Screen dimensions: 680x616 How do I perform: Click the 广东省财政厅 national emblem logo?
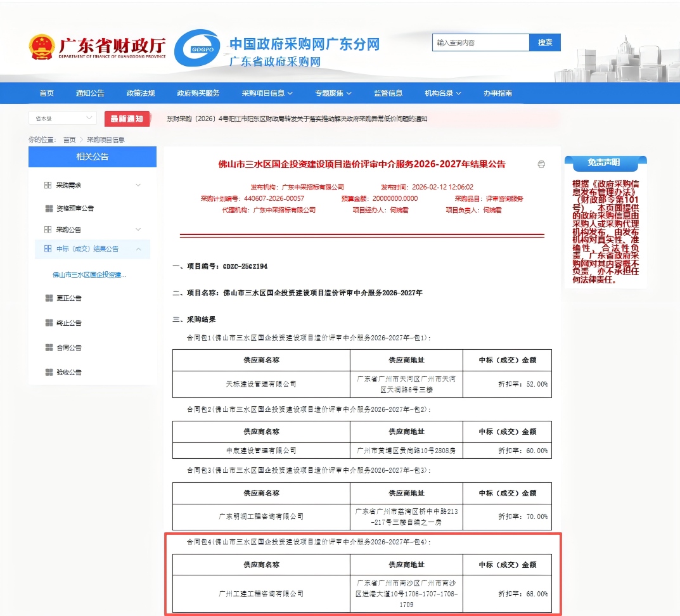(x=42, y=48)
